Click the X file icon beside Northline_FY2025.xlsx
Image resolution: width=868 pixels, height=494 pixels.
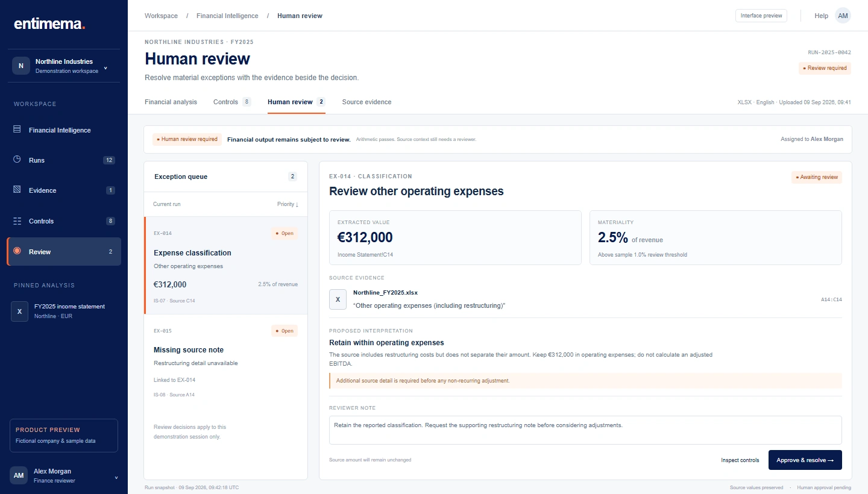click(338, 299)
